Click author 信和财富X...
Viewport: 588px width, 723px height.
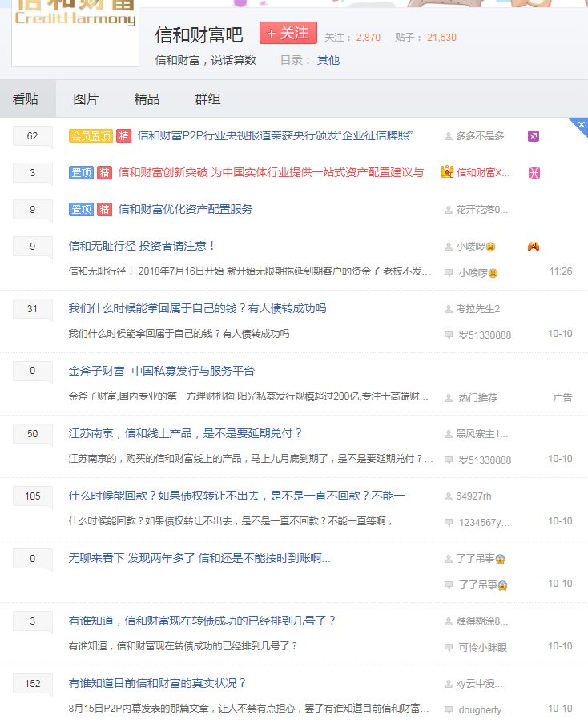(483, 173)
